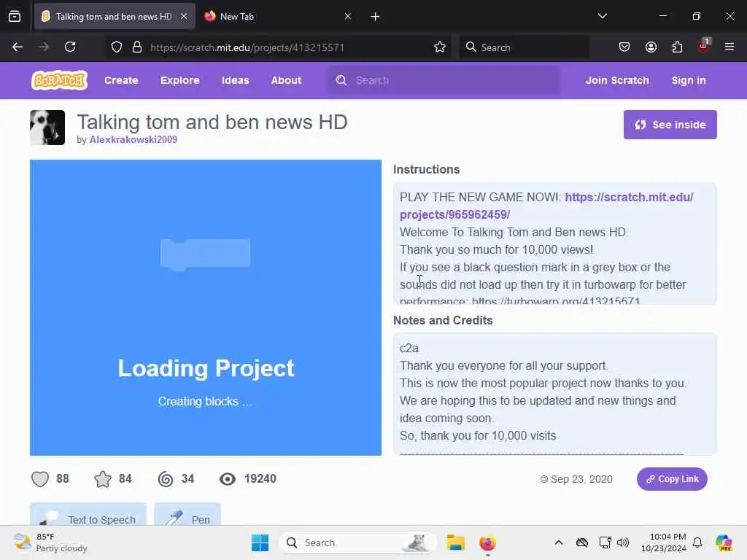Open Firefox tracking protection shield
Image resolution: width=747 pixels, height=560 pixels.
(x=117, y=47)
